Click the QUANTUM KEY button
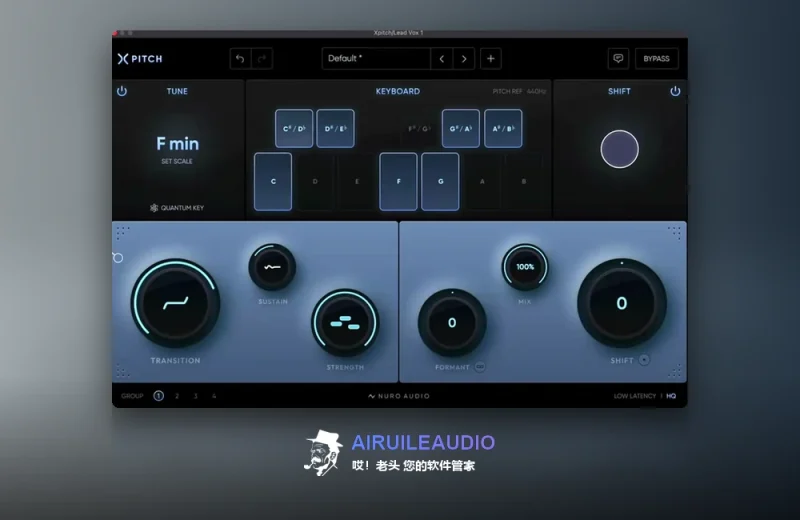This screenshot has width=800, height=520. pyautogui.click(x=177, y=208)
